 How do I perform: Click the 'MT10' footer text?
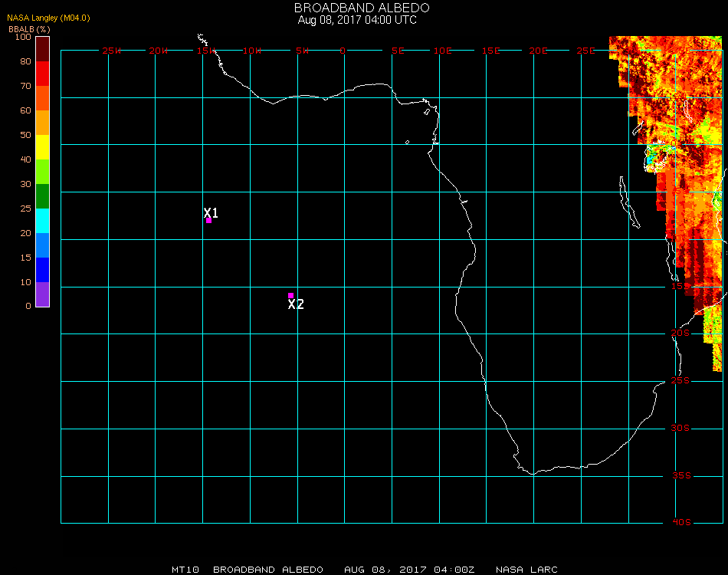point(185,570)
